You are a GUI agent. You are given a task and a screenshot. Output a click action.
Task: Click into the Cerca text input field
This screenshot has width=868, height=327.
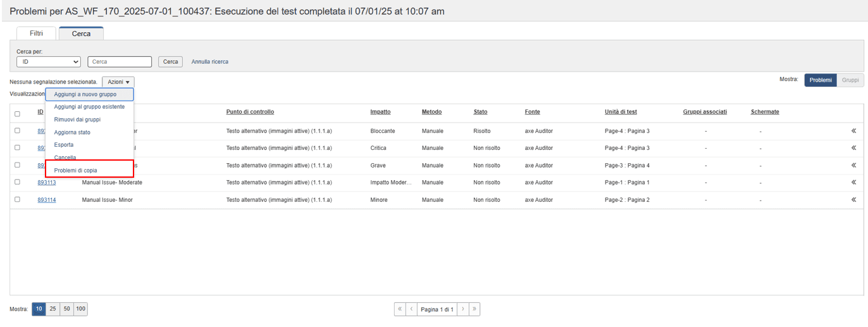pos(120,62)
